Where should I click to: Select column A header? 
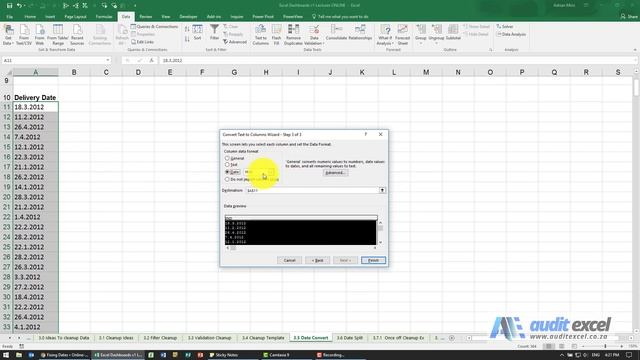(35, 72)
